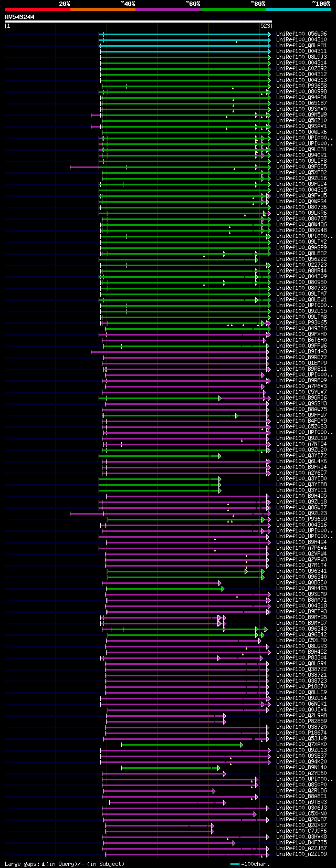The width and height of the screenshot is (336, 868).
Task: Click the UniRef100_A7P6V3 label
Action: click(301, 386)
